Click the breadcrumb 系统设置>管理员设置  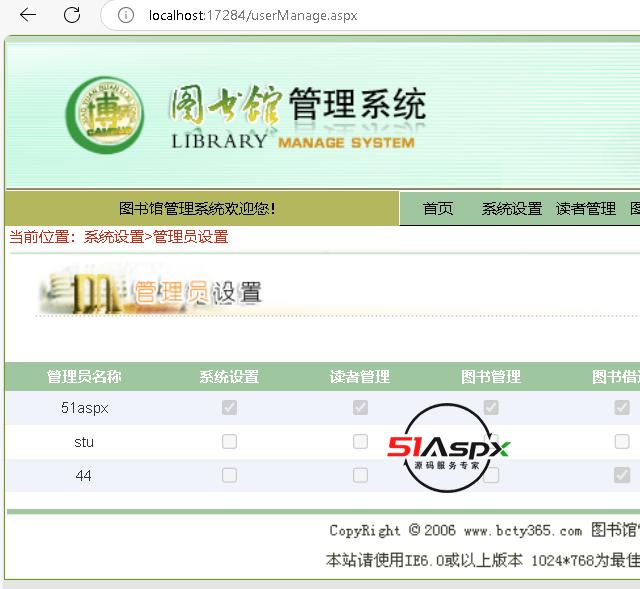tap(156, 237)
